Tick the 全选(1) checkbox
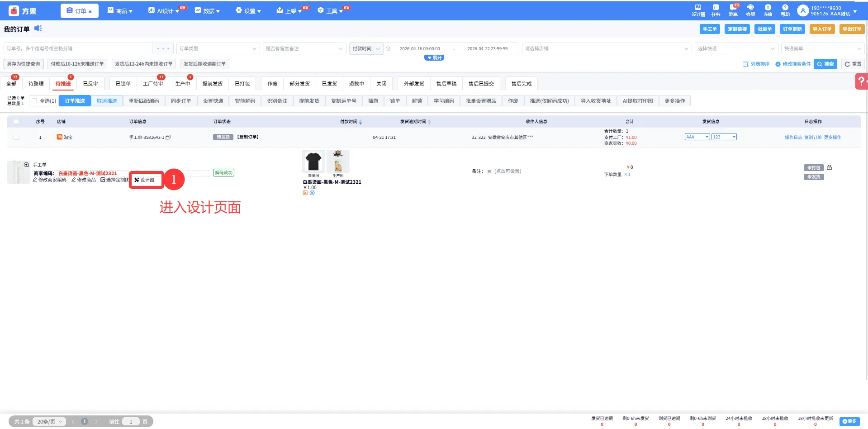The width and height of the screenshot is (868, 429). (x=34, y=101)
